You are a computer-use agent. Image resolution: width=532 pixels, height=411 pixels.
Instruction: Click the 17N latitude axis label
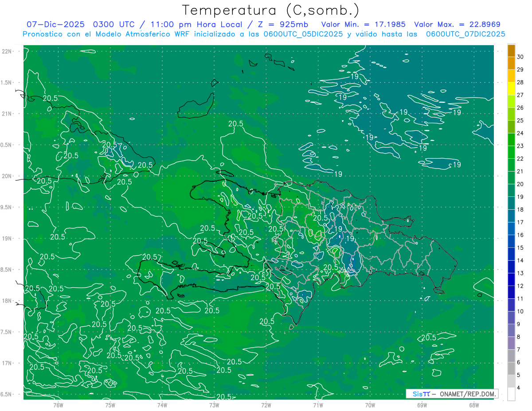8,363
